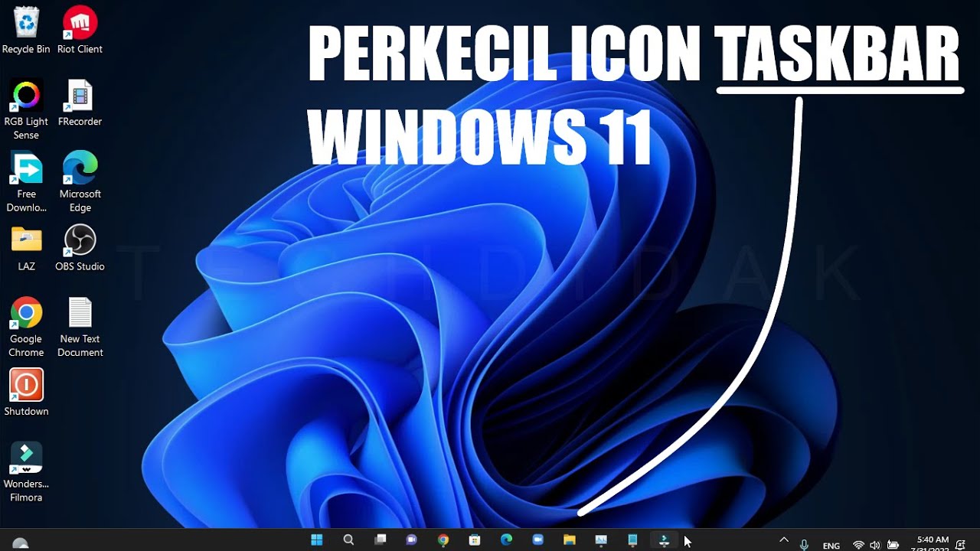Image resolution: width=980 pixels, height=551 pixels.
Task: Click the weather widget on taskbar
Action: [x=21, y=544]
